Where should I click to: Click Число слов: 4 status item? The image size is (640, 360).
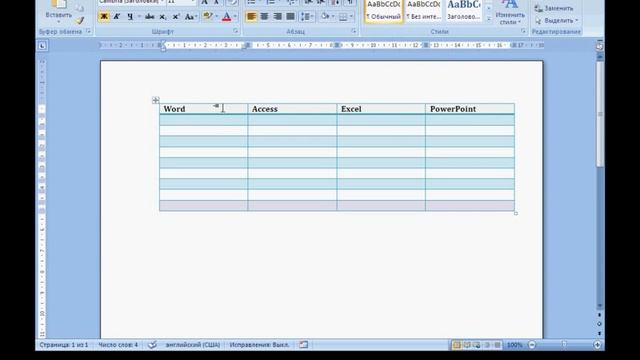tap(118, 345)
